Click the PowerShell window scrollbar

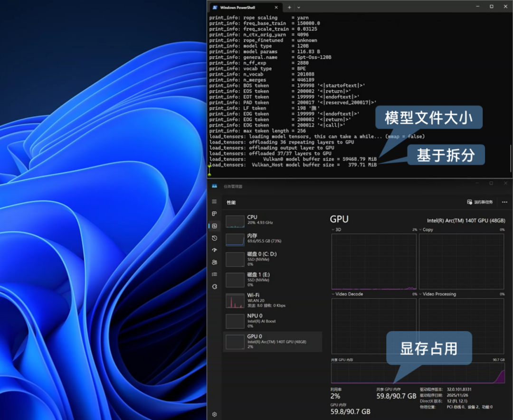(x=511, y=158)
